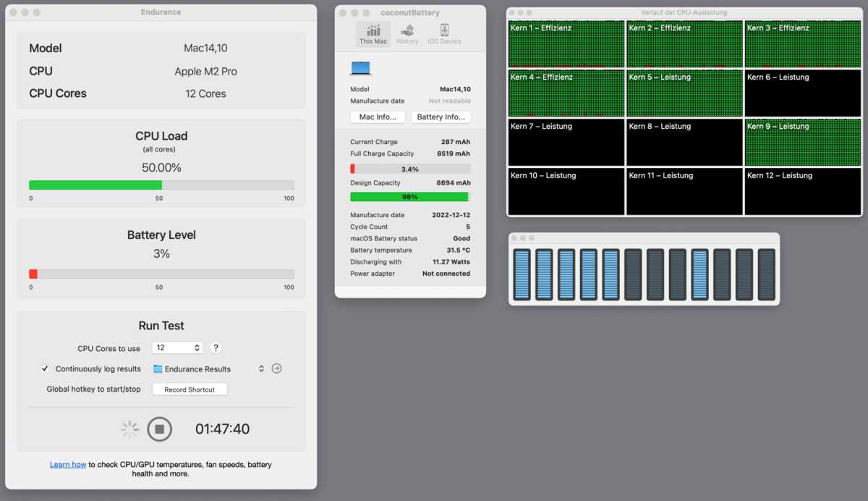Image resolution: width=868 pixels, height=501 pixels.
Task: Select the Kern 2 – Effizienz graph
Action: (684, 44)
